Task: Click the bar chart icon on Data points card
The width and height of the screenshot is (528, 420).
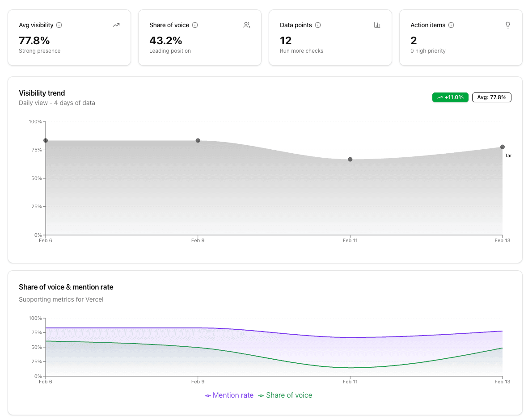Action: [377, 25]
